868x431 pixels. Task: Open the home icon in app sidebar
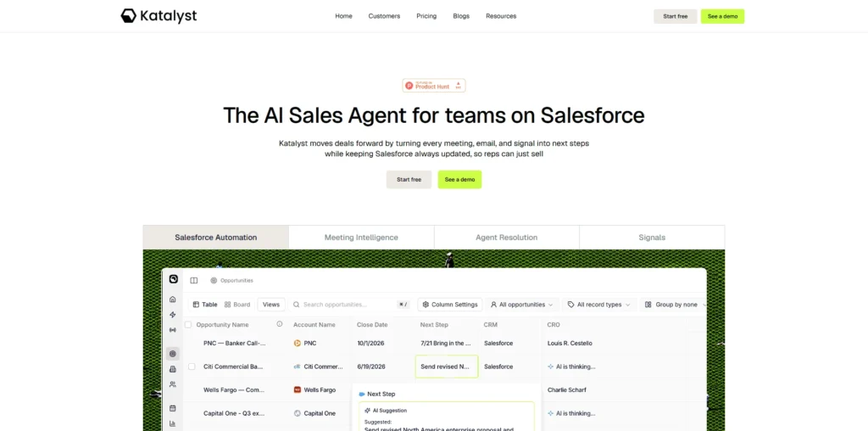coord(173,299)
